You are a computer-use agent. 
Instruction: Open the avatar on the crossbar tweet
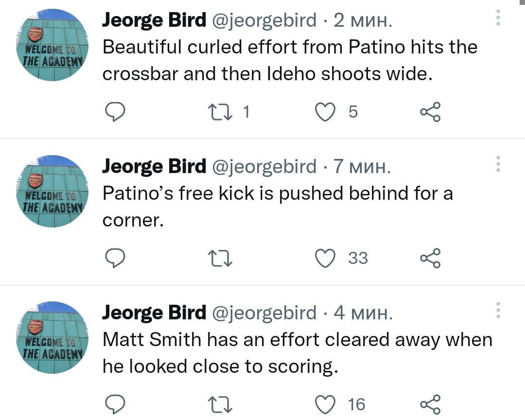52,45
